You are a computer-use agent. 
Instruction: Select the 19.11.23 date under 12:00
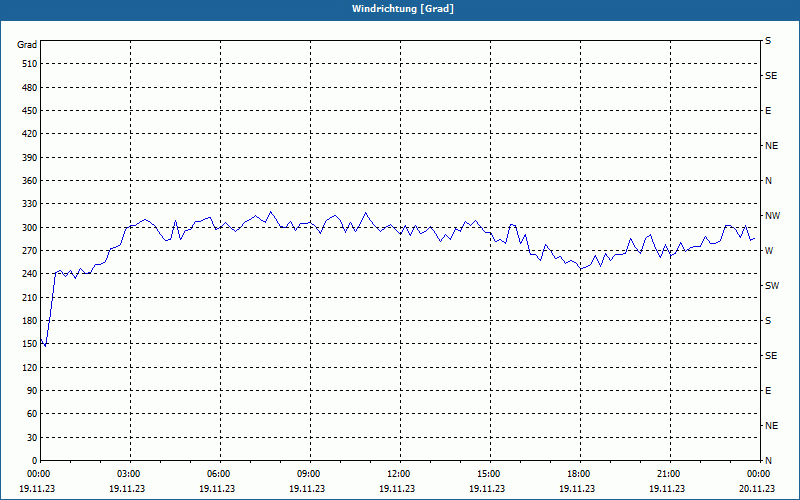click(x=397, y=489)
